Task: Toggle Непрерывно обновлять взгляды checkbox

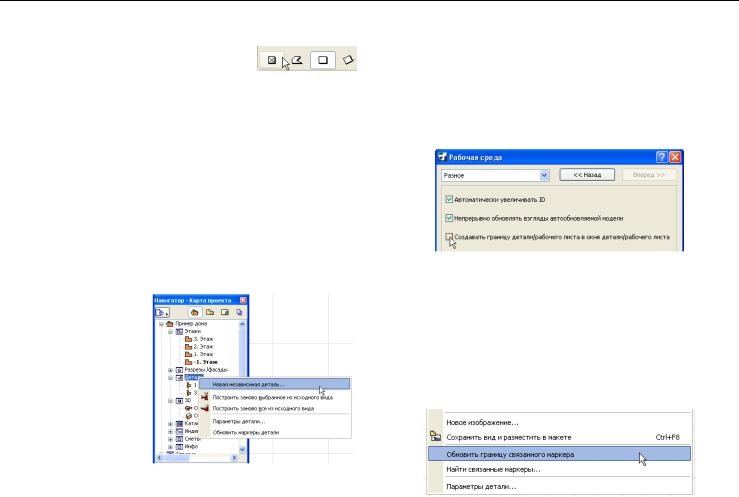Action: (x=449, y=218)
